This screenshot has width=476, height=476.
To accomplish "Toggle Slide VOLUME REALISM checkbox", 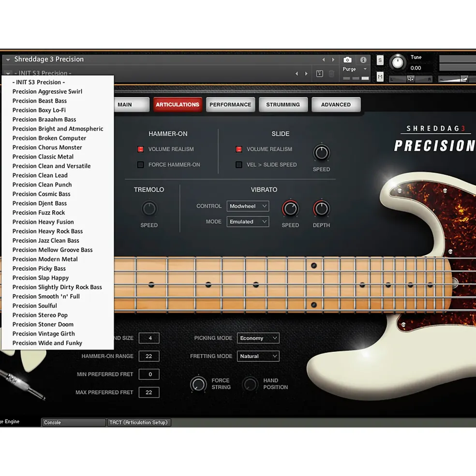I will coord(239,149).
